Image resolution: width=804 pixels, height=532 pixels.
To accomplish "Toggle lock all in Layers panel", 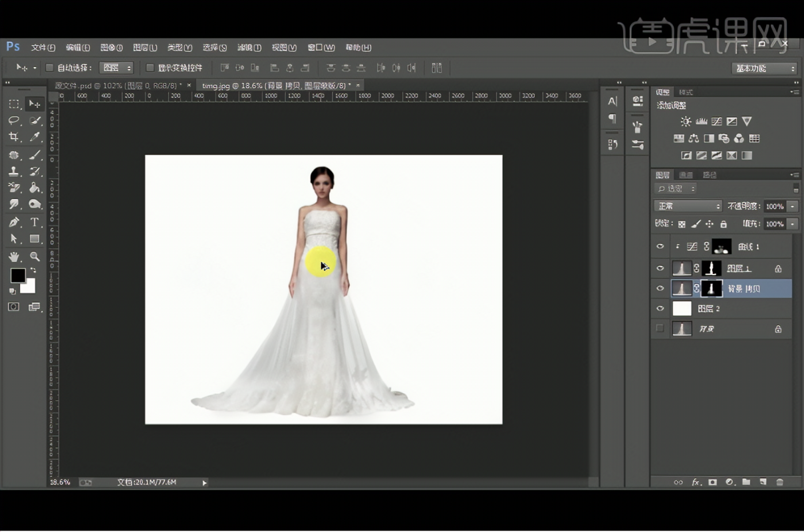I will [724, 224].
